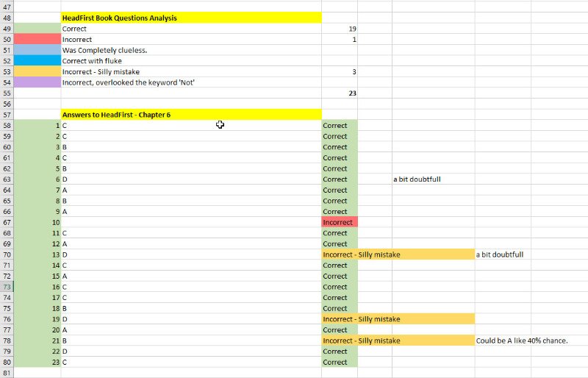Select the 'Incorrect - Silly mistake' cell for question 21

398,340
